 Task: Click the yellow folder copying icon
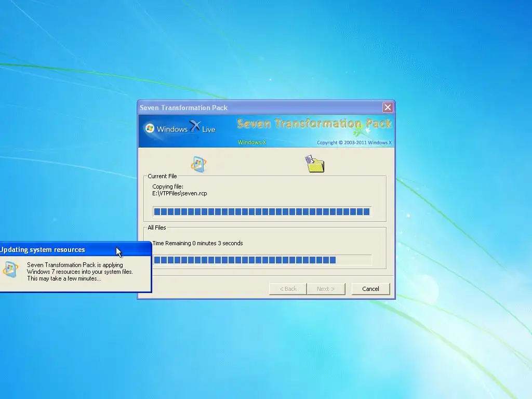pos(314,164)
